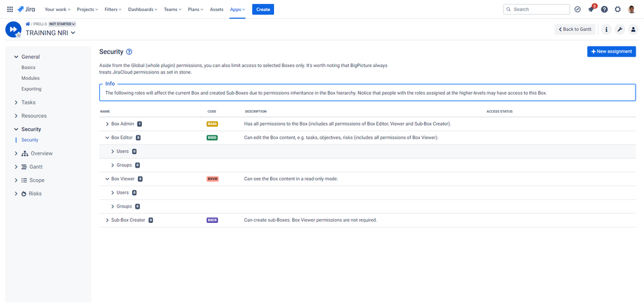Click the person icon button near Back to Gantt
Viewport: 644px width, 308px height.
(x=633, y=29)
